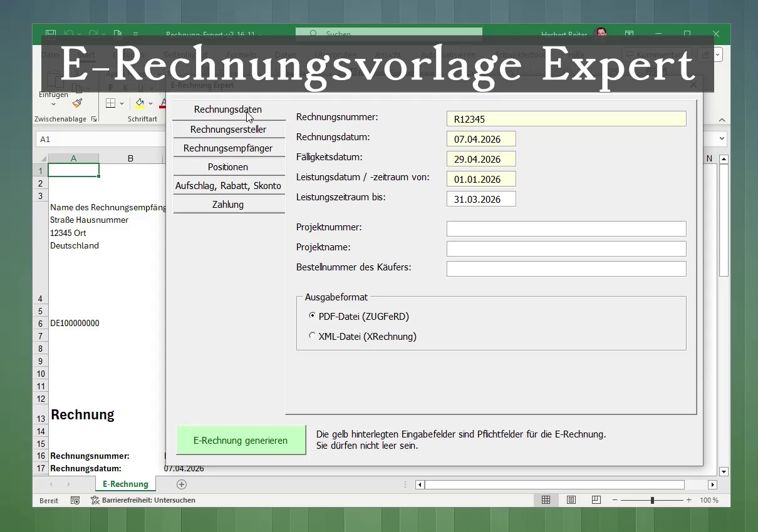Click the vertical scrollbar up arrow
The image size is (758, 532).
click(724, 160)
